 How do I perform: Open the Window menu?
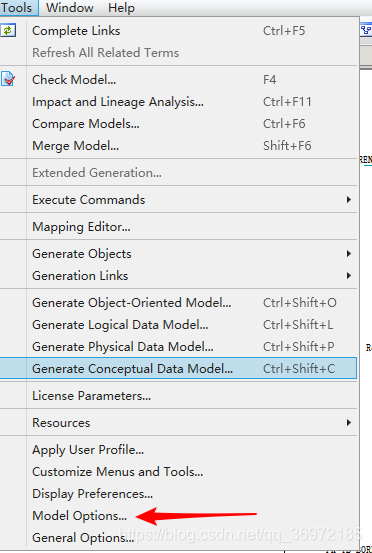[x=70, y=7]
